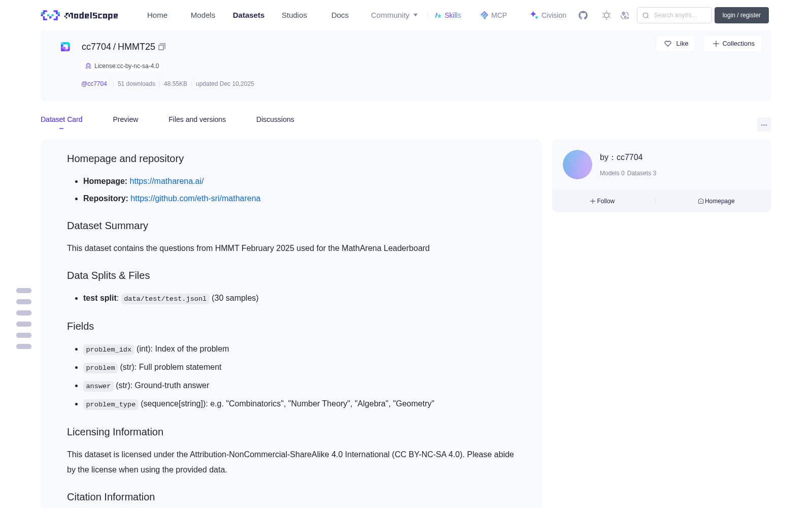Image resolution: width=812 pixels, height=508 pixels.
Task: Copy dataset name cc7704/HMMT25 with copy icon
Action: (162, 47)
